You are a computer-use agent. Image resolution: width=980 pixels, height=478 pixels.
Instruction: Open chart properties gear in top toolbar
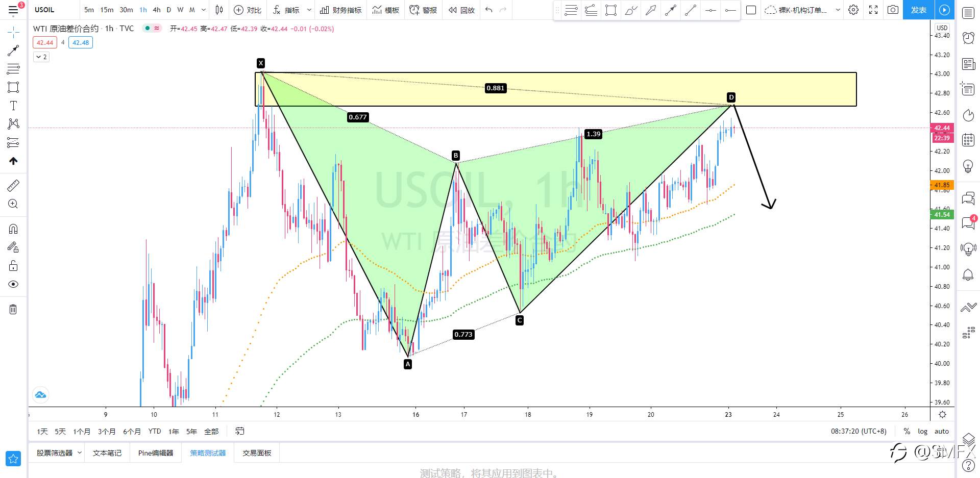[x=853, y=10]
